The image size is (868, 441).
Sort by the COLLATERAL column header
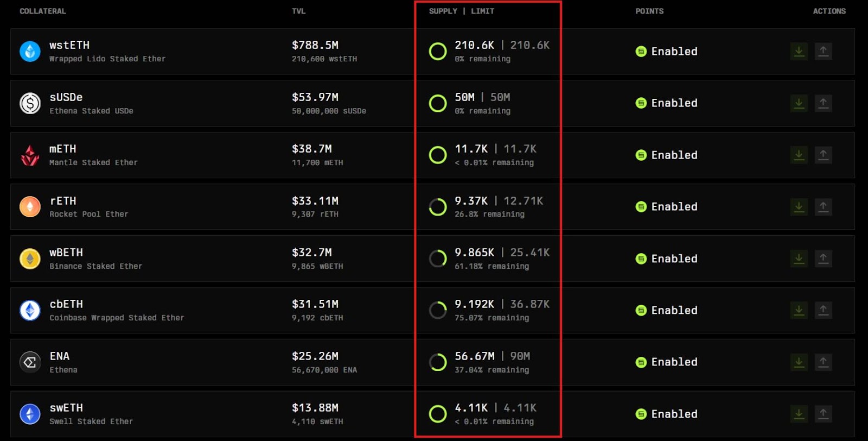coord(43,11)
